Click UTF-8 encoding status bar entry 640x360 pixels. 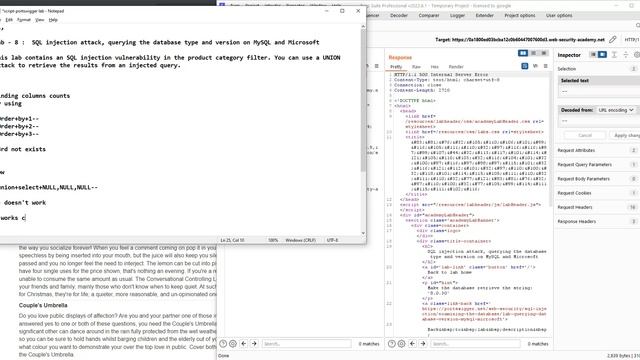click(333, 240)
